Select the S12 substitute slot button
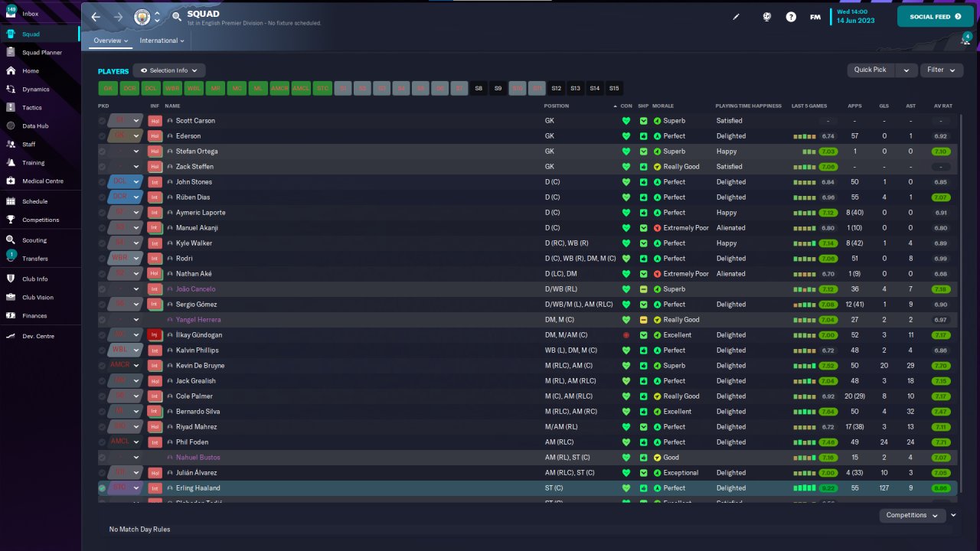This screenshot has height=551, width=980. (x=556, y=88)
